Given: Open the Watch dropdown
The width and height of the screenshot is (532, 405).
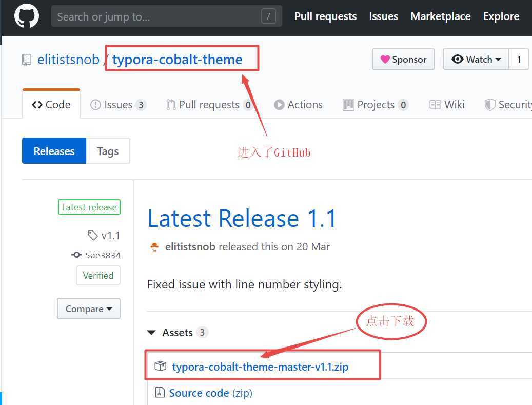Looking at the screenshot, I should 476,59.
